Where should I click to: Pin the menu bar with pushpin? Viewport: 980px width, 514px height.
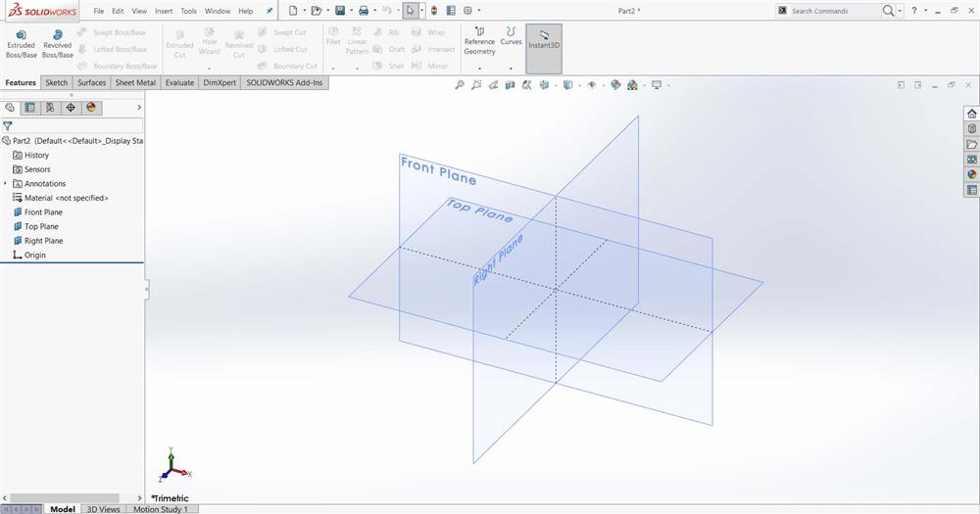tap(269, 11)
